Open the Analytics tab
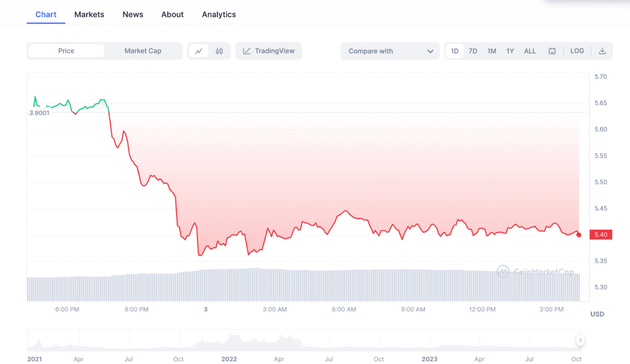 (219, 14)
